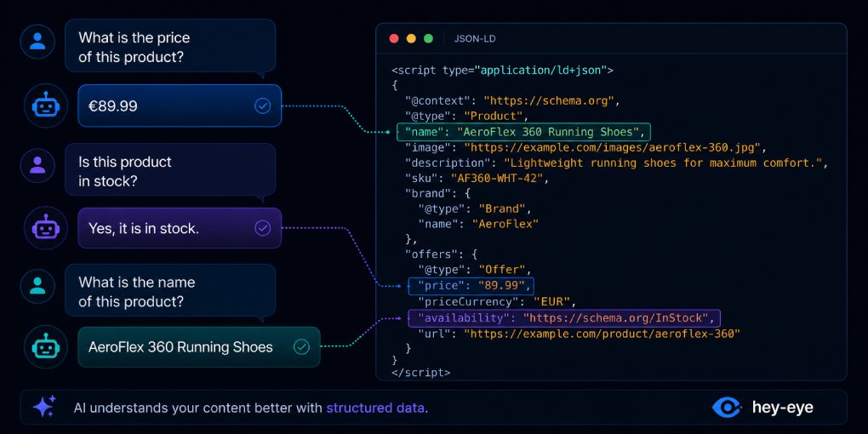This screenshot has height=434, width=868.
Task: Click the 'Is this product in stock?' bubble
Action: click(x=170, y=170)
